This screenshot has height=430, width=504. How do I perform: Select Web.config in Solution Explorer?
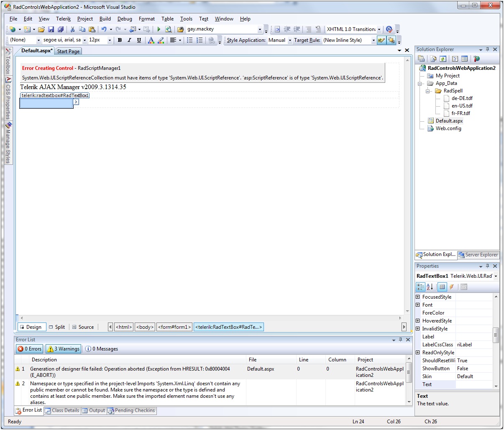448,128
